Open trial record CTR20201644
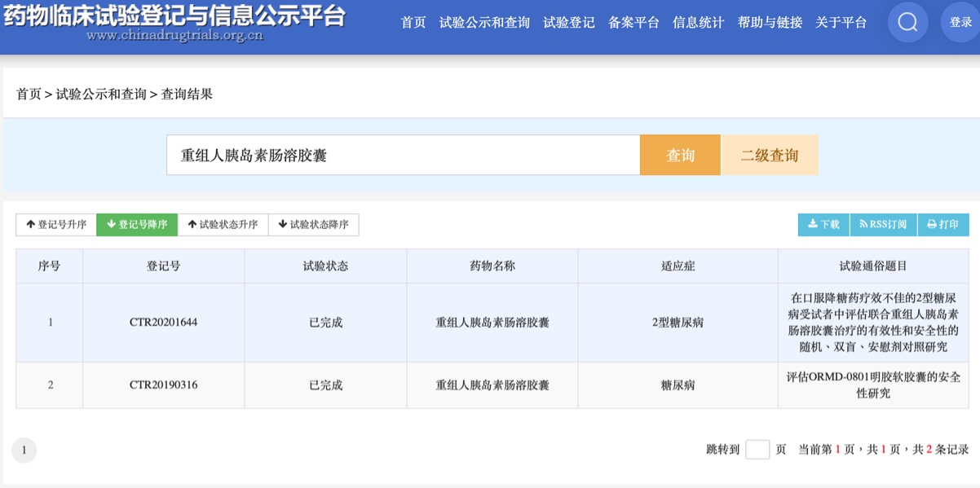 click(x=163, y=323)
